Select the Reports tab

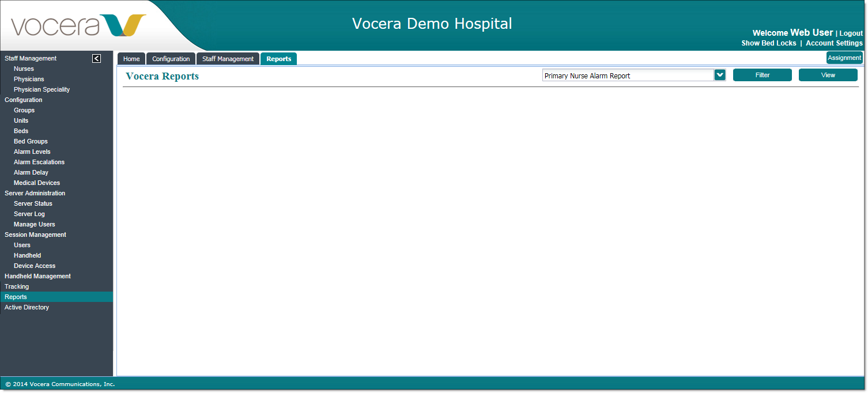279,59
